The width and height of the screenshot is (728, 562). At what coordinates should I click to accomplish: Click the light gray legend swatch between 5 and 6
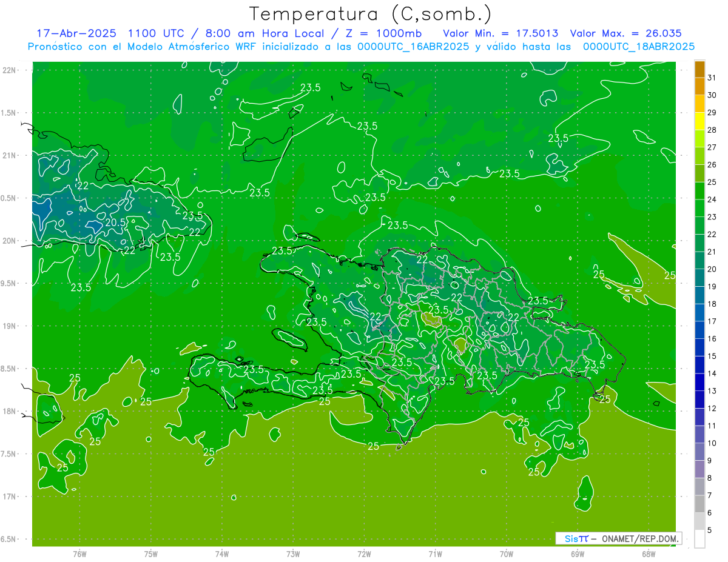click(699, 521)
